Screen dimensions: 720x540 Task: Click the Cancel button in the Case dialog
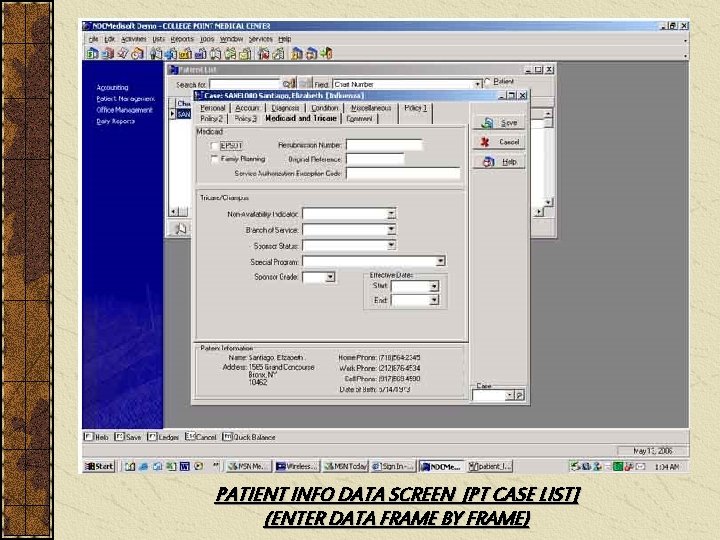[x=499, y=142]
